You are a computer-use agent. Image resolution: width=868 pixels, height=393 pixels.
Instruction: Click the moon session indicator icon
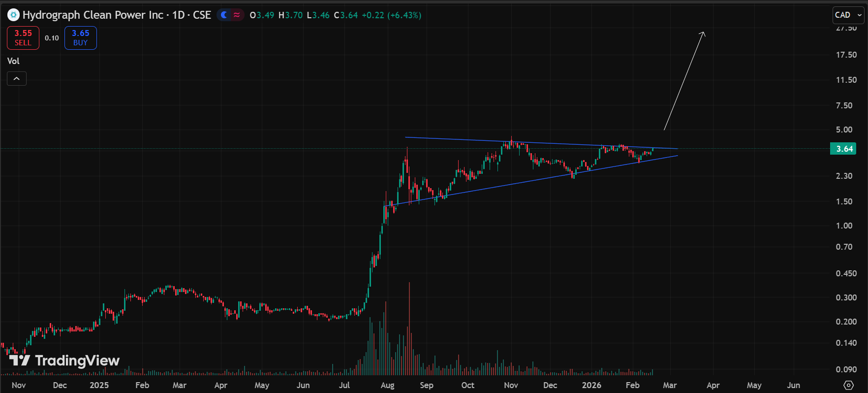(224, 15)
